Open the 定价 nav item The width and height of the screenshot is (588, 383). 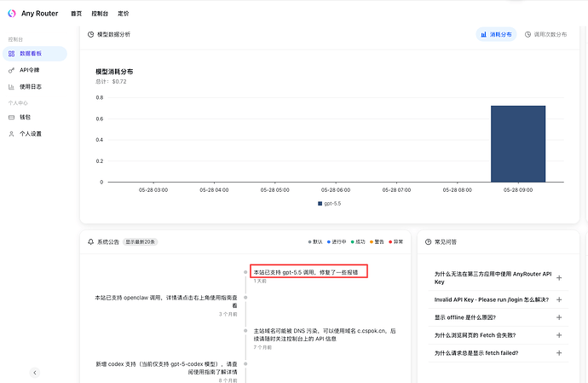(x=124, y=14)
